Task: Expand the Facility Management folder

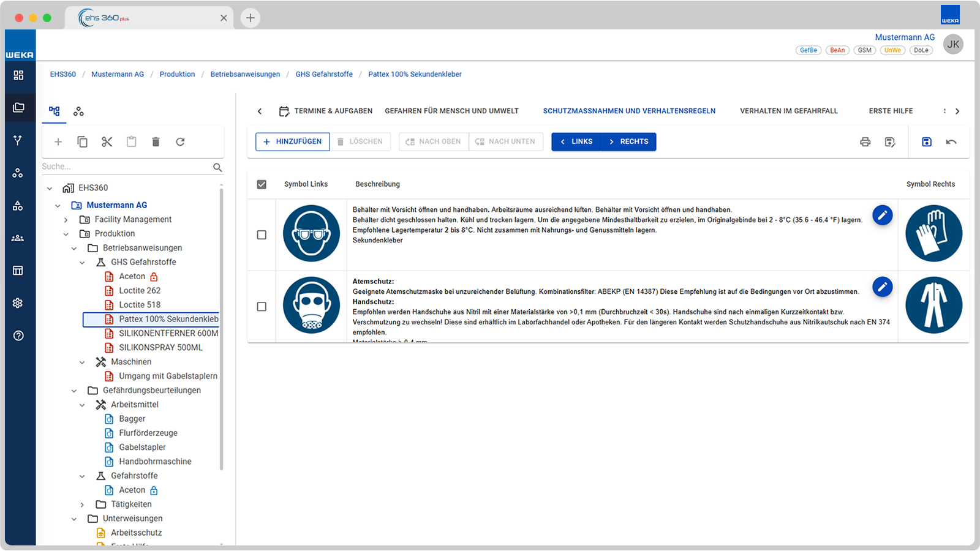Action: pyautogui.click(x=66, y=220)
